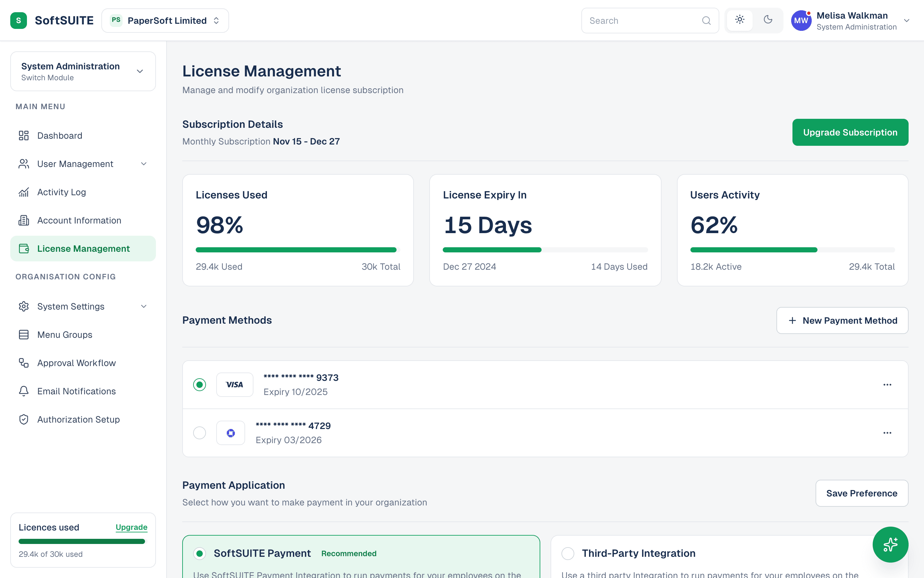Switch to dark mode moon icon
The width and height of the screenshot is (924, 578).
(x=768, y=20)
